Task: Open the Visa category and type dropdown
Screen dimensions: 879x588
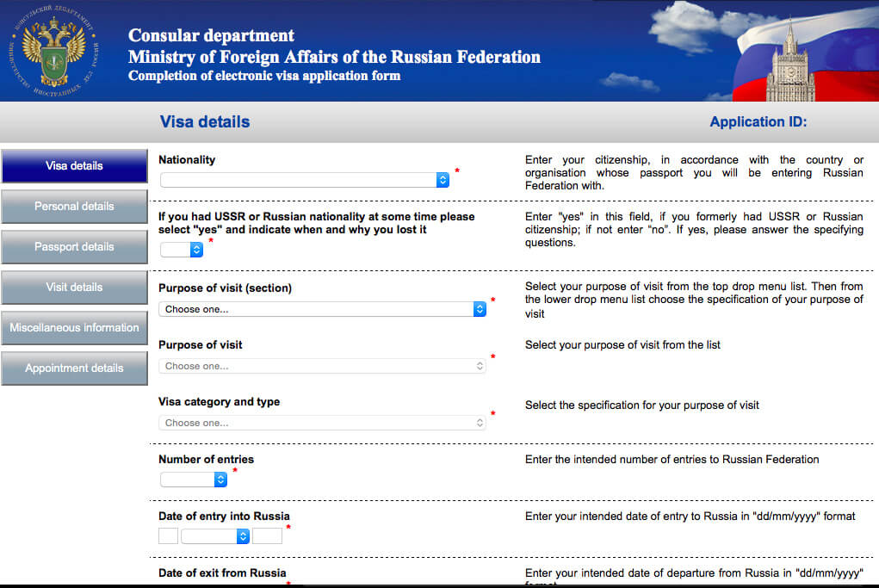Action: pos(322,423)
